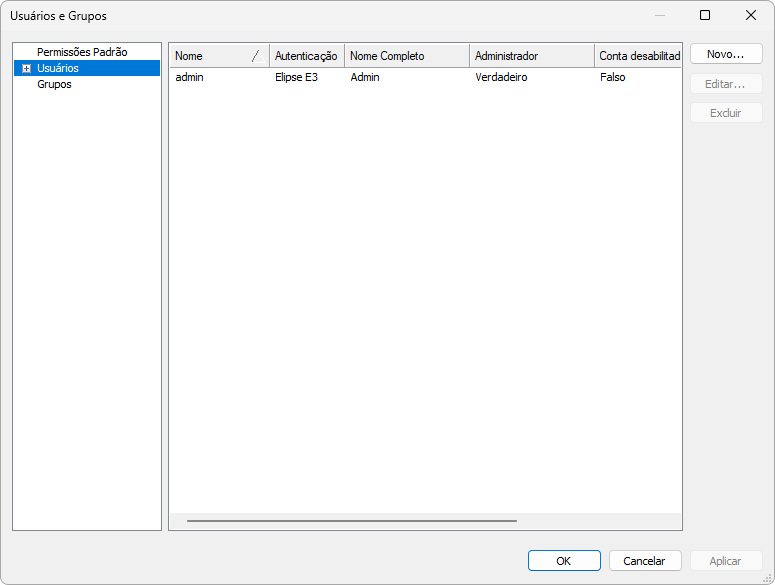The width and height of the screenshot is (775, 585).
Task: Click the Autenticação column header
Action: (306, 56)
